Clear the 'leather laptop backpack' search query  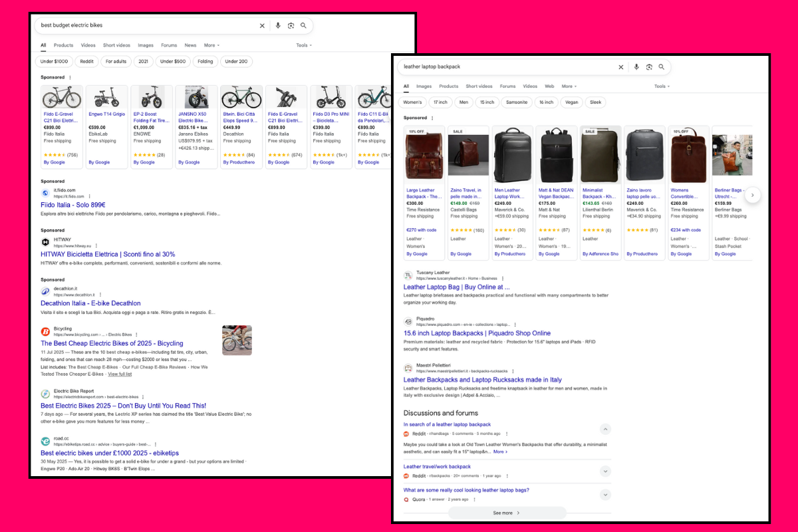(621, 67)
